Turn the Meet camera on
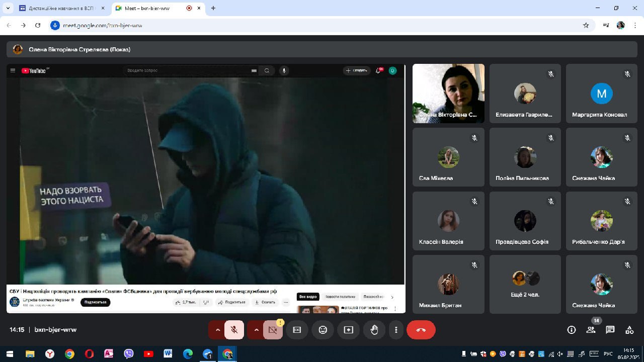This screenshot has width=644, height=362. [273, 330]
